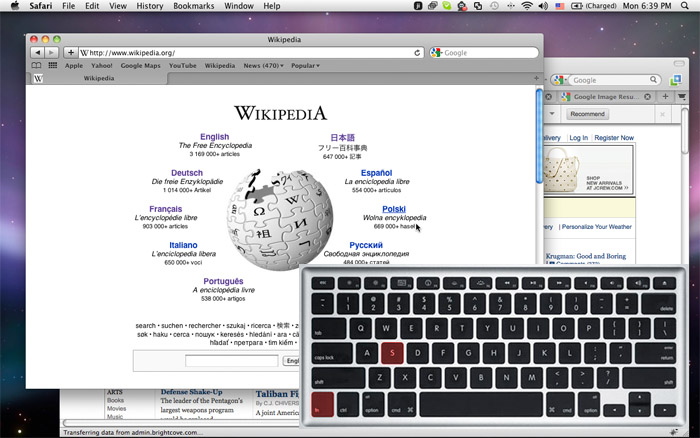Open the 日本語 Wikipedia link
This screenshot has height=438, width=700.
pyautogui.click(x=342, y=138)
